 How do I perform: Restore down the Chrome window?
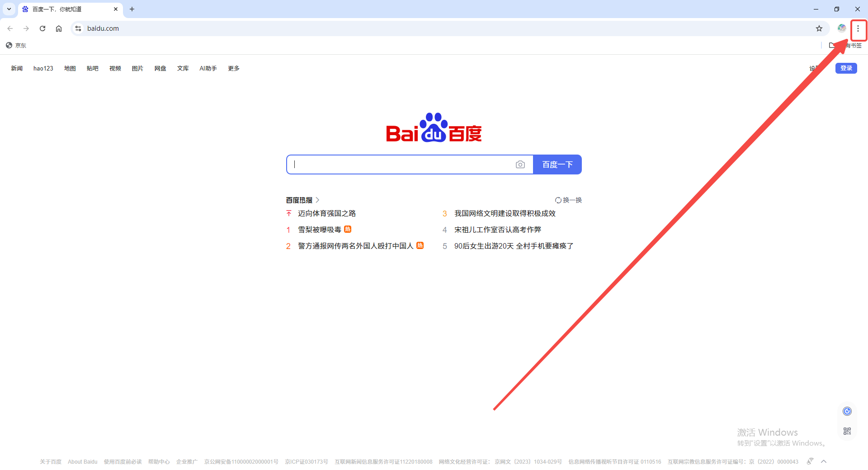pyautogui.click(x=837, y=9)
